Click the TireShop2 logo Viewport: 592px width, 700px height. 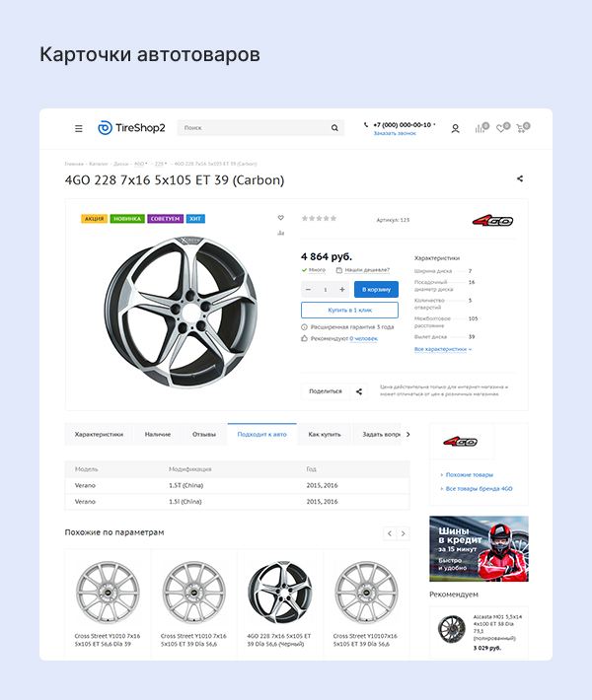pyautogui.click(x=131, y=128)
